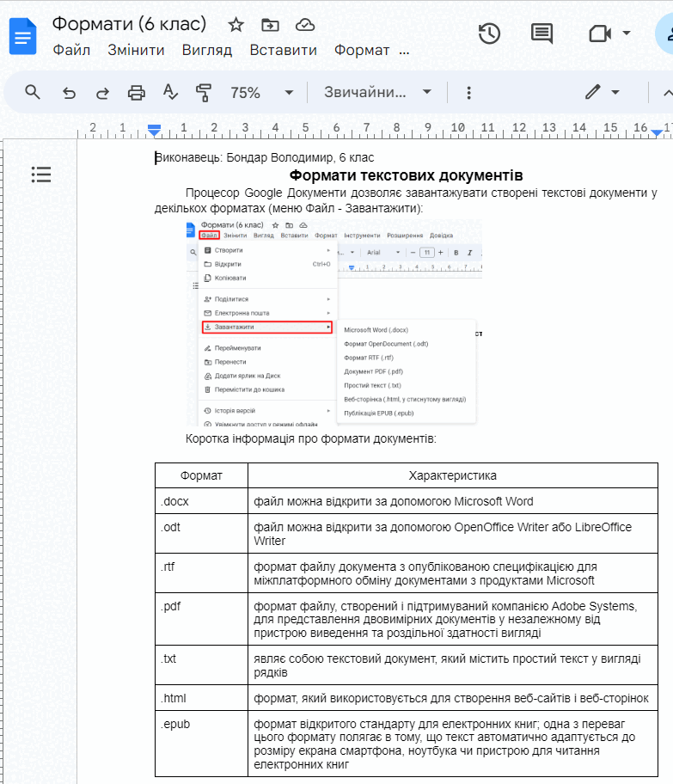673x784 pixels.
Task: Open version history clock icon
Action: [489, 34]
